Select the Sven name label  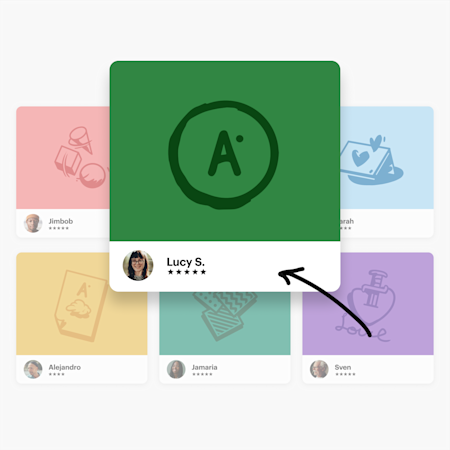click(x=343, y=367)
